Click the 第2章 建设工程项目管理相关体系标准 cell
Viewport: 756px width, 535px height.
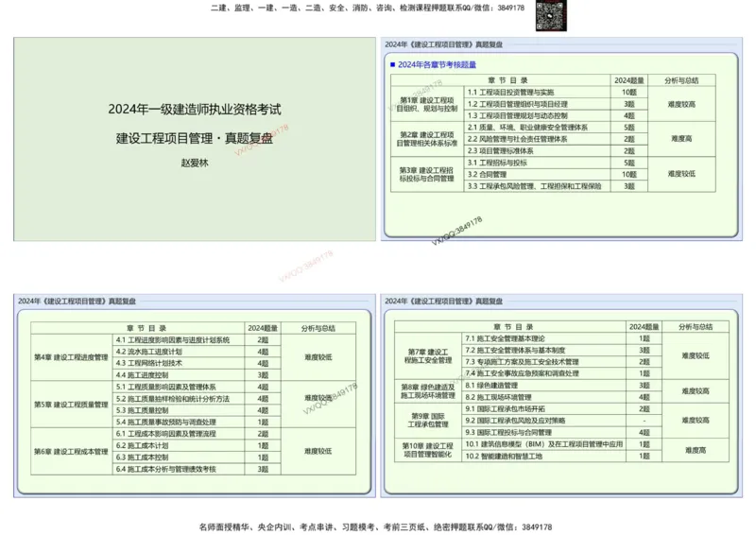coord(427,139)
